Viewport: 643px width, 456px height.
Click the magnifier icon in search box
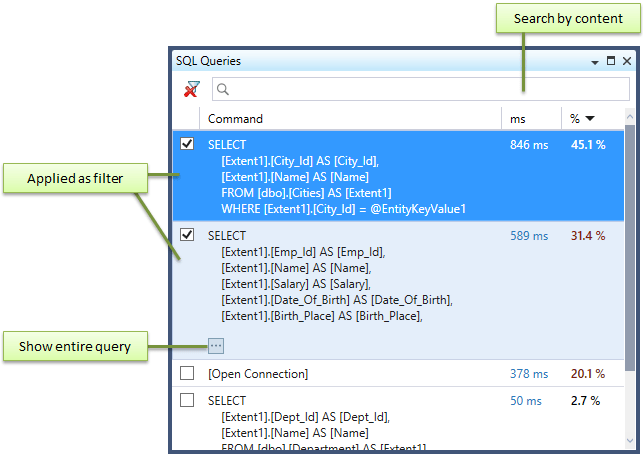223,89
